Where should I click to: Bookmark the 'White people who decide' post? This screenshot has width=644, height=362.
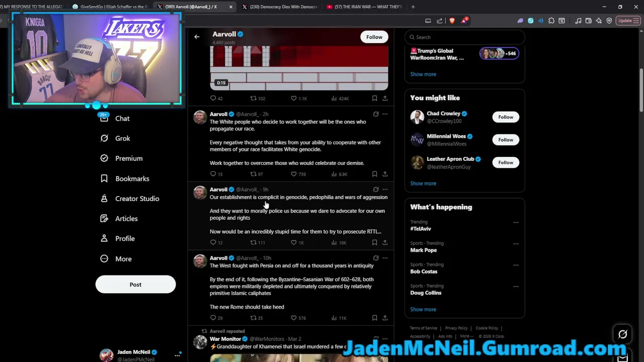click(x=374, y=174)
